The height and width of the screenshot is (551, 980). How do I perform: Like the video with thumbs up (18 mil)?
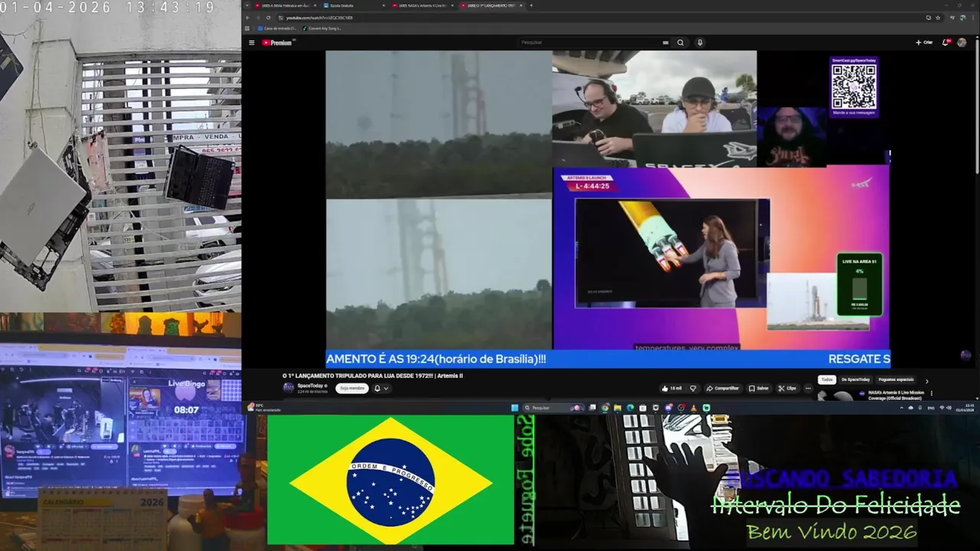point(671,388)
